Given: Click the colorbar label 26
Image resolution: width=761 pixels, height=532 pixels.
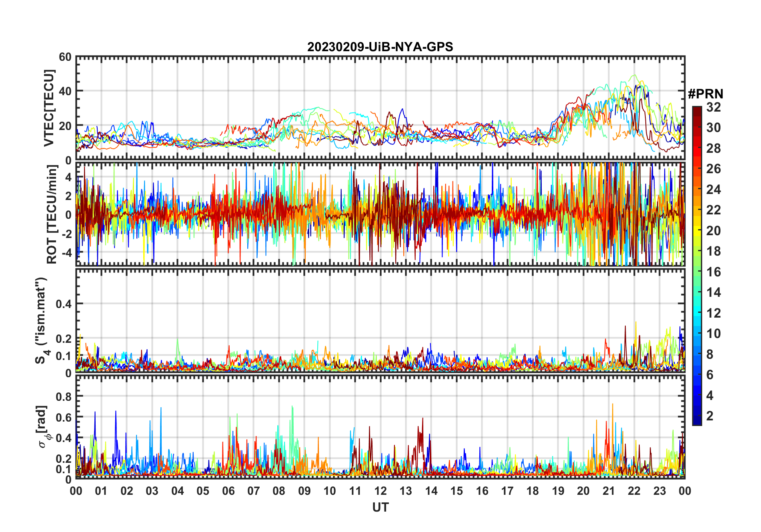Looking at the screenshot, I should (713, 169).
